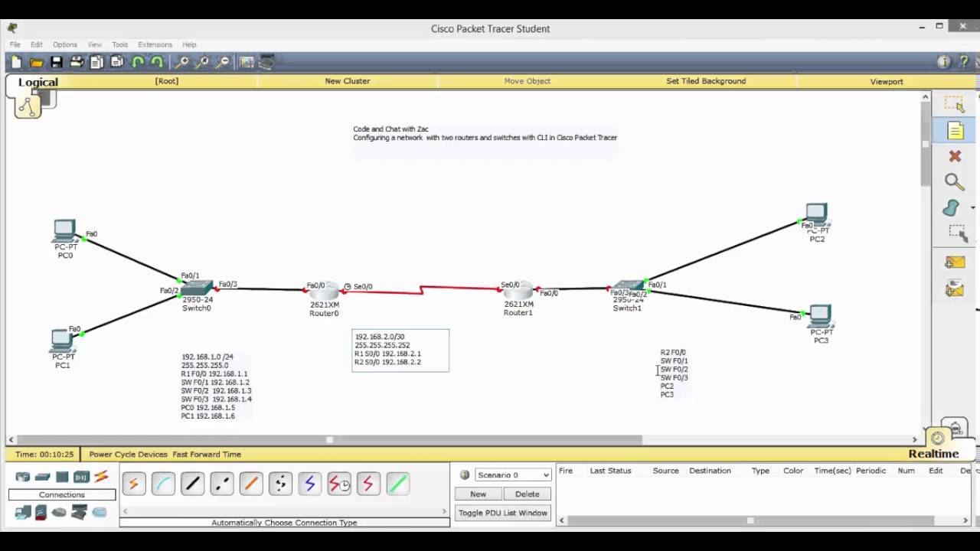Select the red X Delete tool

point(955,156)
